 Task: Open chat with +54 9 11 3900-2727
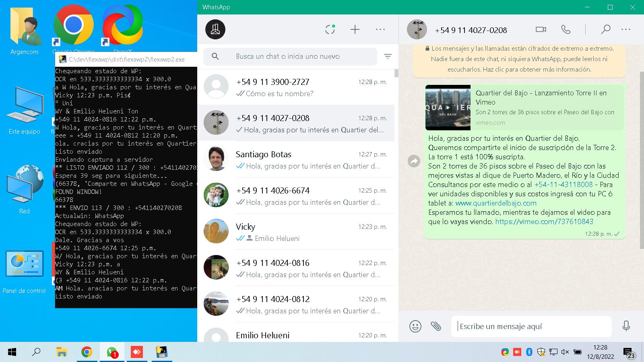point(296,87)
